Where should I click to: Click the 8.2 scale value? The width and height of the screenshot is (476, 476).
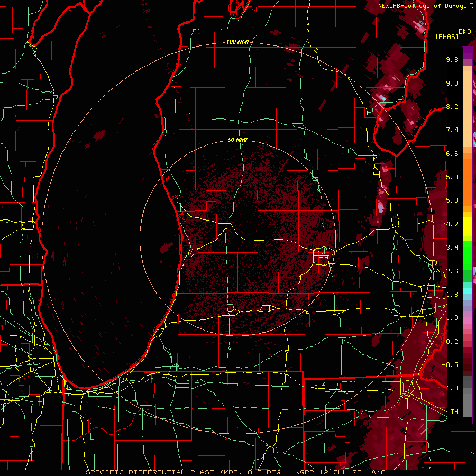point(452,106)
